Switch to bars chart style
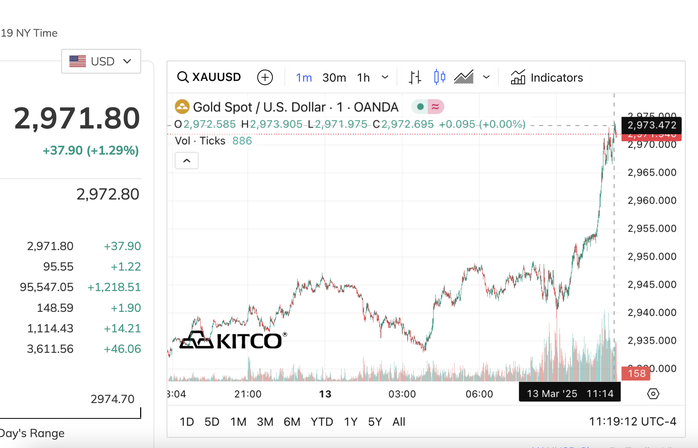Screen dimensions: 698x448 pyautogui.click(x=415, y=77)
